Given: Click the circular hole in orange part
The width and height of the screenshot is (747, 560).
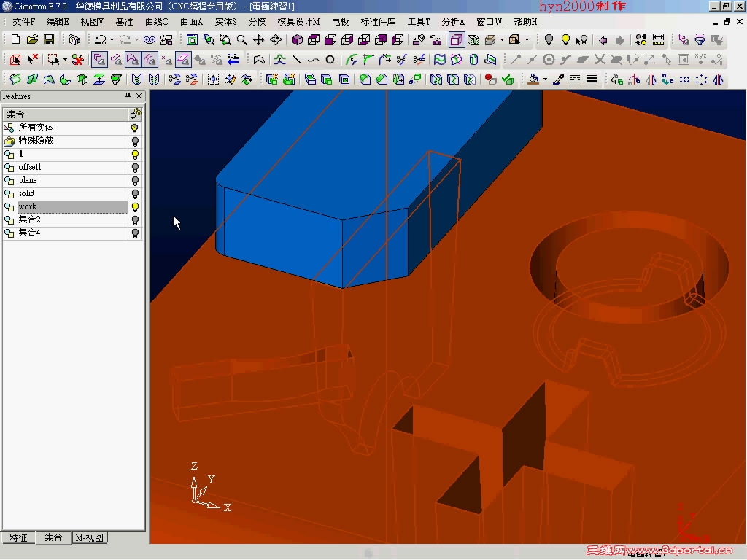Looking at the screenshot, I should pos(629,267).
